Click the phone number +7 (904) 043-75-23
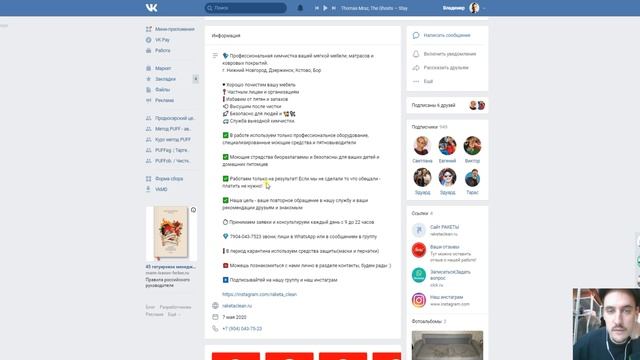The image size is (640, 360). tap(242, 329)
